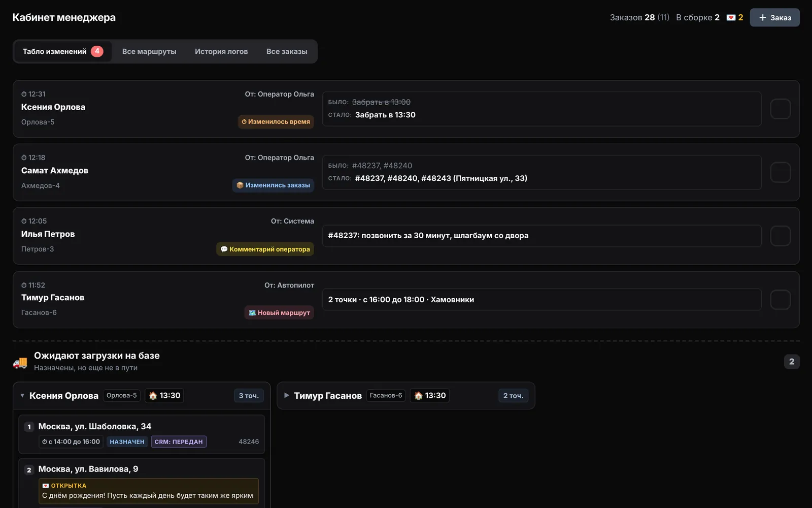
Task: Click the 2 точки Хамовники route summary
Action: tap(401, 300)
